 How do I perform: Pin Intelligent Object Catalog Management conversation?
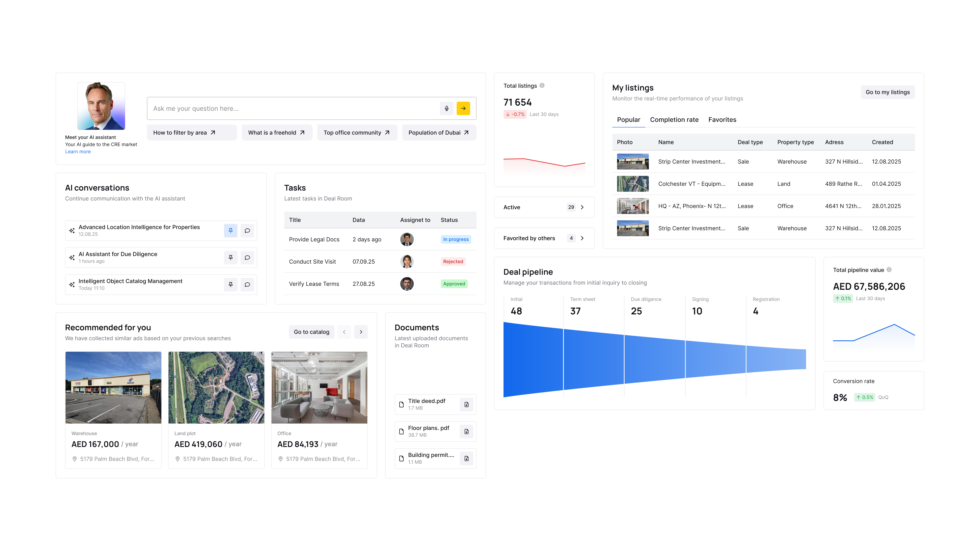click(x=231, y=284)
